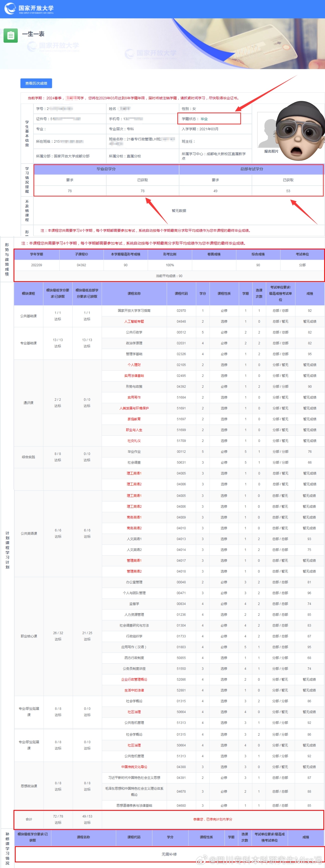This screenshot has height=868, width=325.
Task: Open the red 企业行政管理概论 course name
Action: point(134,679)
